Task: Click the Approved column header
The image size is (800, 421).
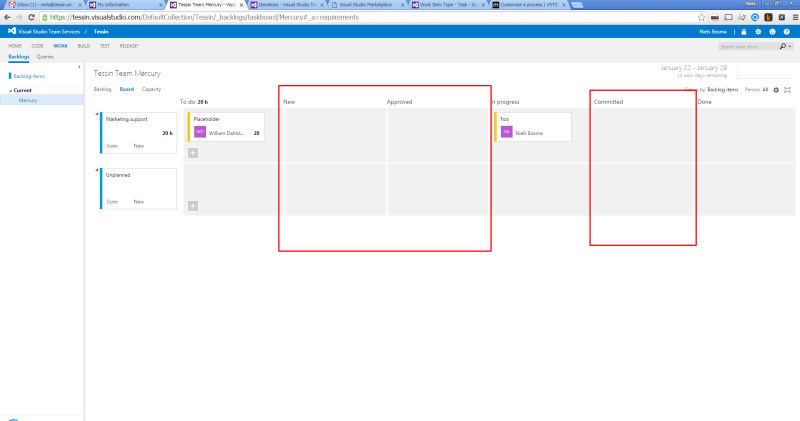Action: [399, 102]
